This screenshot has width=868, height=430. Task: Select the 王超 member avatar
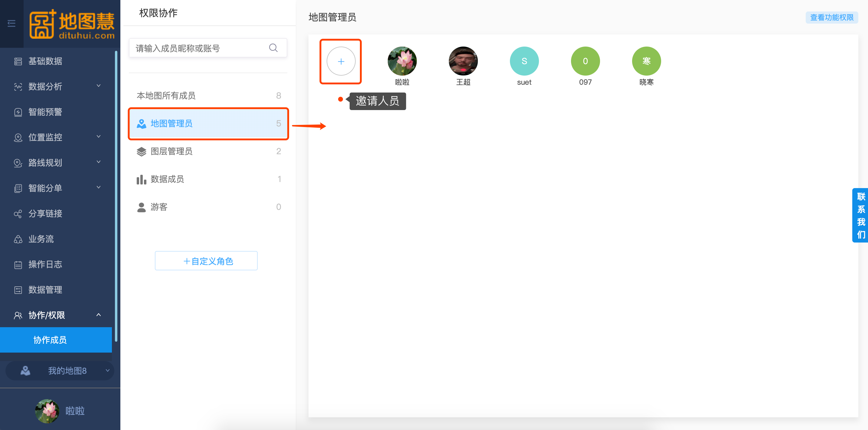463,61
